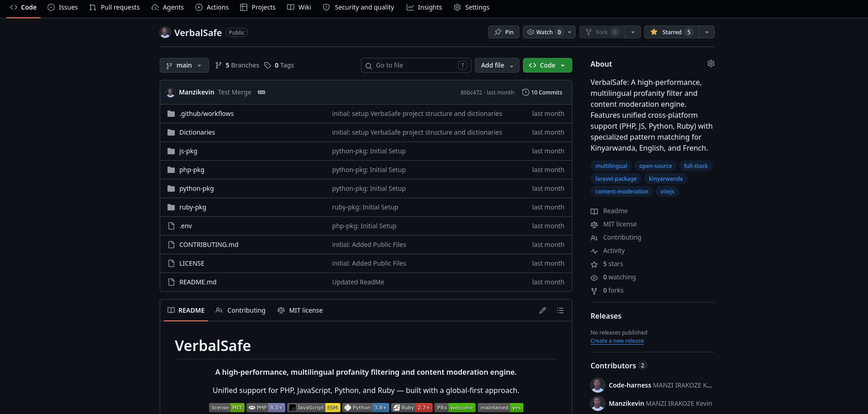Select the Contributing tab in README panel
868x414 pixels.
point(241,310)
